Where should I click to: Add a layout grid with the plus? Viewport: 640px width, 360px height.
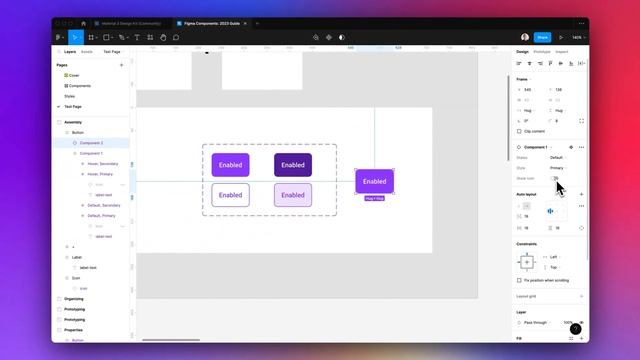[x=581, y=296]
